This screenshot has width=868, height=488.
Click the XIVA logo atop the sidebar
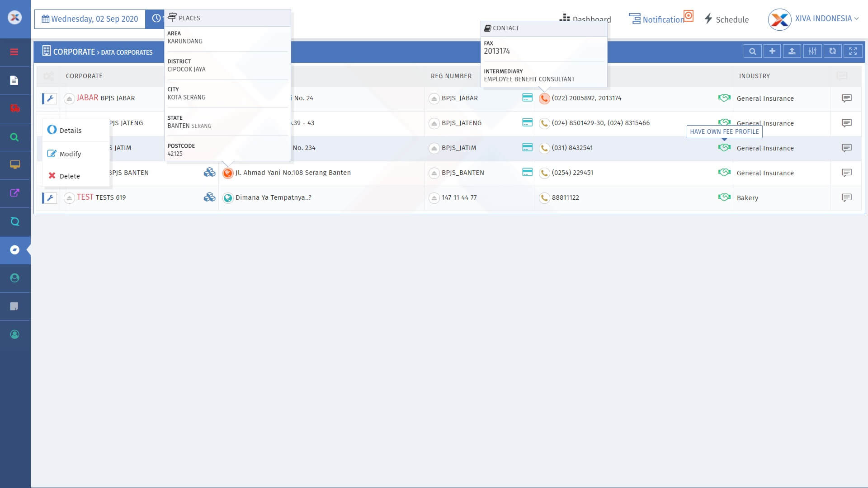click(14, 18)
